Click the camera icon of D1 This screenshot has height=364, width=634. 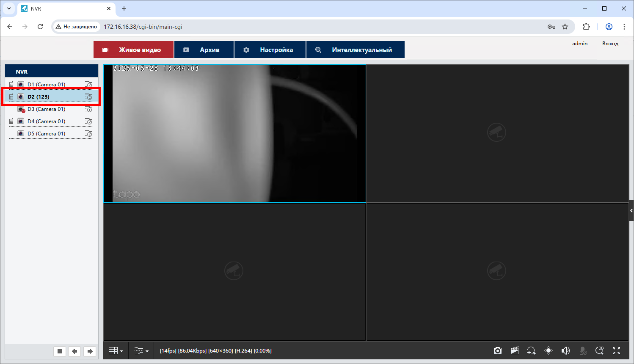coord(21,85)
